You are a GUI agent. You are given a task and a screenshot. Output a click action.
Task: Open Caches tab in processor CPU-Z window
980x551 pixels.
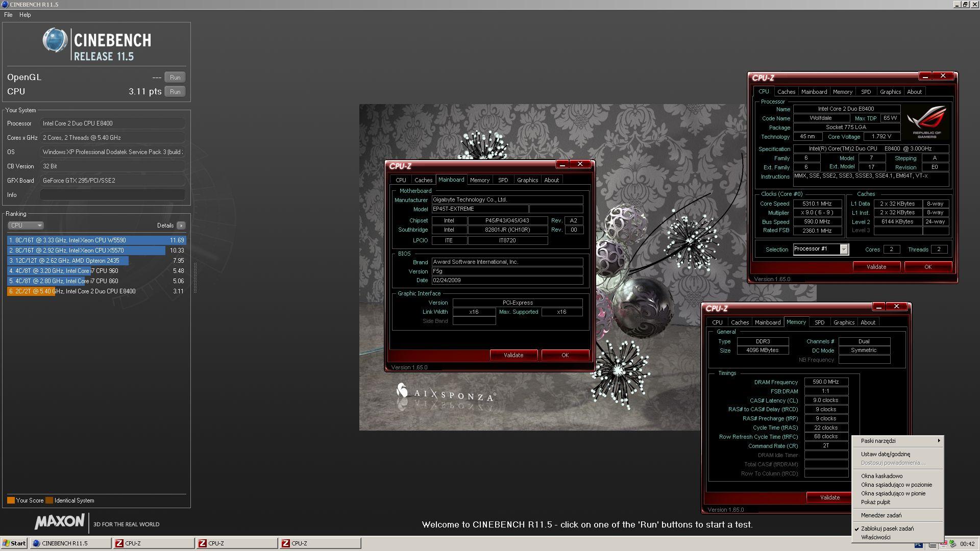786,92
